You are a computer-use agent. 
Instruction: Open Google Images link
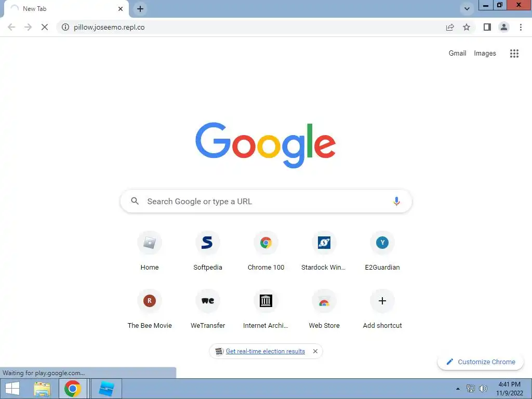tap(485, 54)
